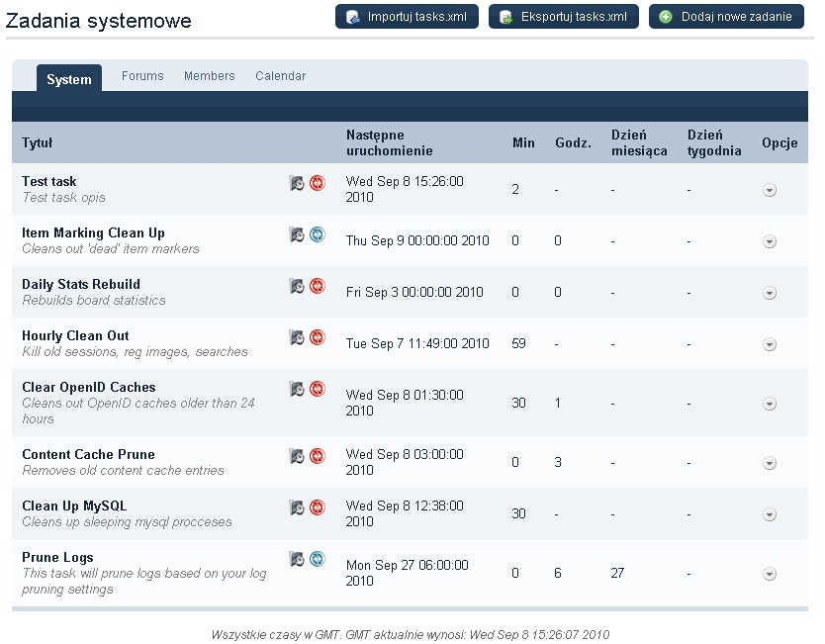Open options dropdown for Content Cache Prune
Image resolution: width=825 pixels, height=644 pixels.
(770, 463)
